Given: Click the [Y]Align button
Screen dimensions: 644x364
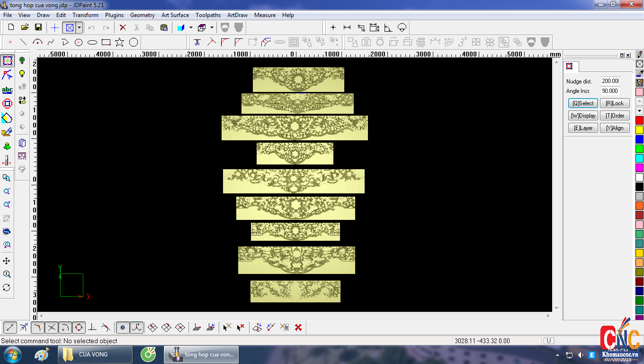Looking at the screenshot, I should pos(615,128).
